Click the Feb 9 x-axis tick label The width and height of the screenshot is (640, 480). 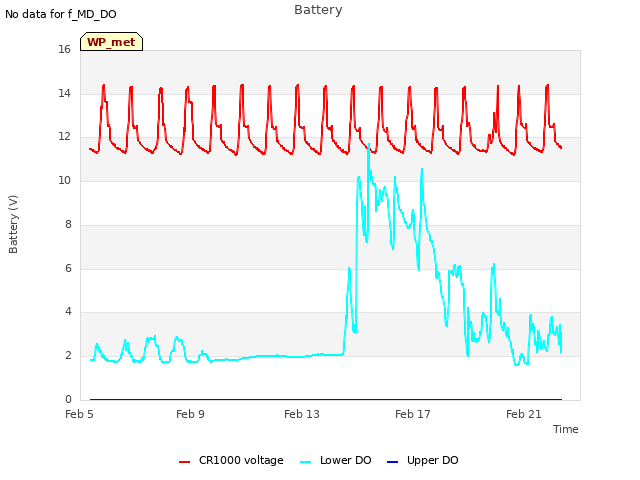pyautogui.click(x=190, y=414)
